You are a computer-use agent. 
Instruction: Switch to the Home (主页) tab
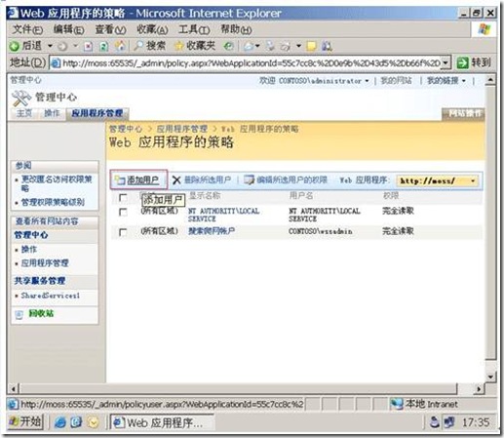pos(24,113)
